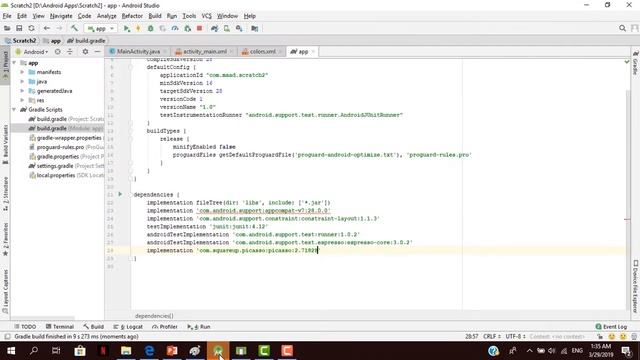The image size is (640, 360).
Task: Select build.gradle (Project) in tree
Action: (66, 119)
